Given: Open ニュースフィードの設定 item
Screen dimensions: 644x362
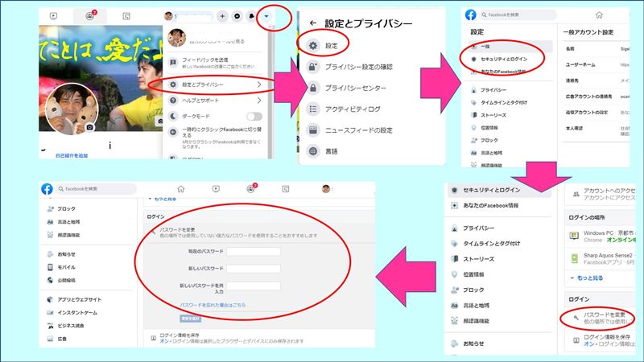Looking at the screenshot, I should click(351, 130).
